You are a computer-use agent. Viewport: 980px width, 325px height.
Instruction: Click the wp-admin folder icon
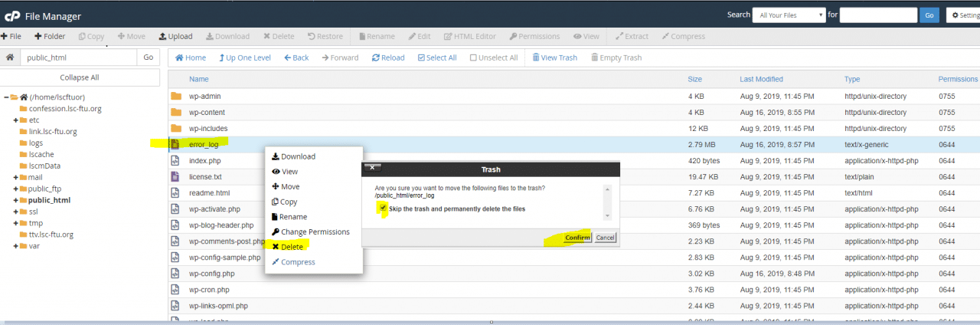[x=176, y=97]
